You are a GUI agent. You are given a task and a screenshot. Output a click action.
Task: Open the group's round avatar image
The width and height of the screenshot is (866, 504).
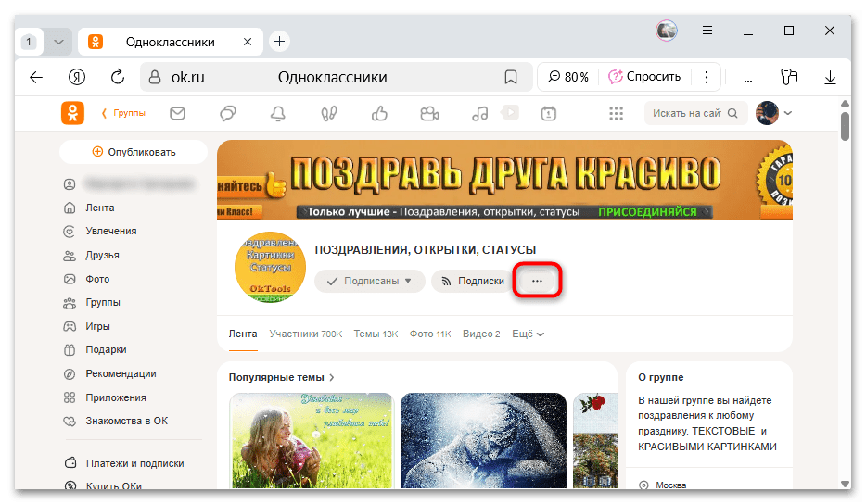[270, 267]
